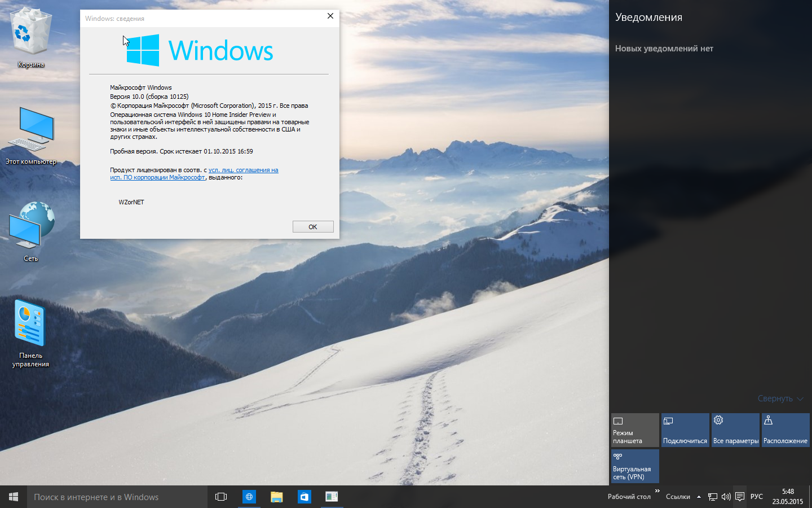812x508 pixels.
Task: Open the volume speaker tray icon
Action: click(x=726, y=497)
